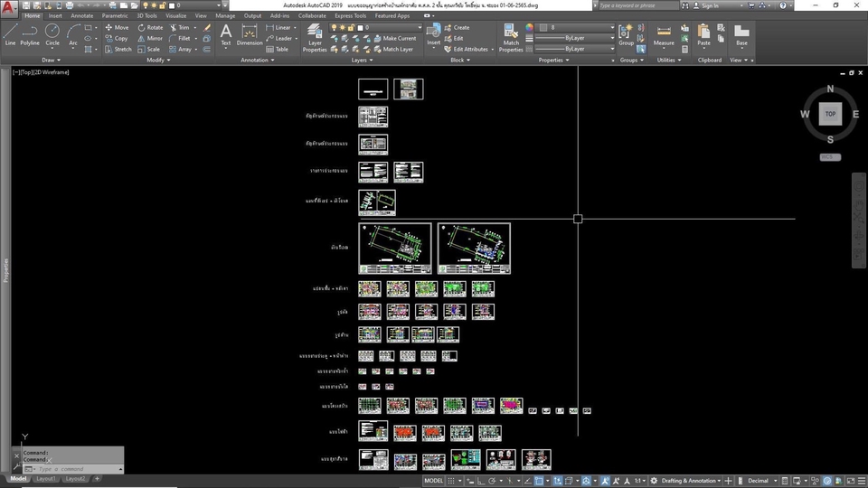Viewport: 868px width, 488px height.
Task: Click Create block button
Action: coord(457,27)
